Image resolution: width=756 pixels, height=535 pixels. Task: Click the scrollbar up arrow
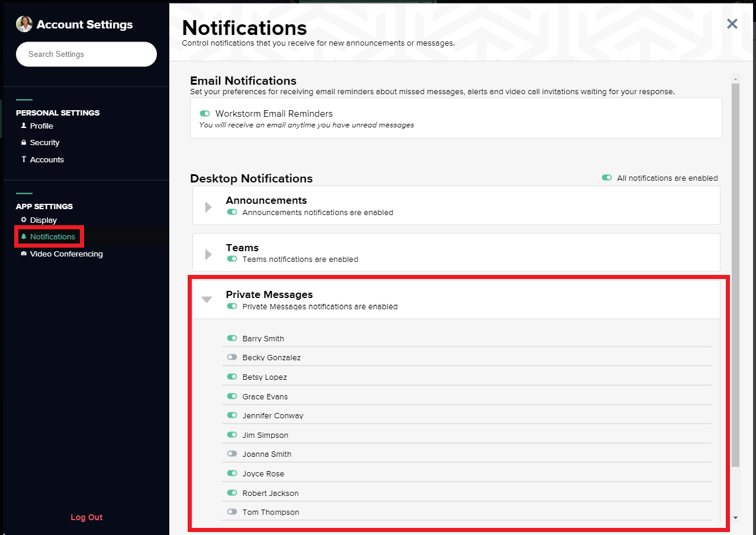735,78
